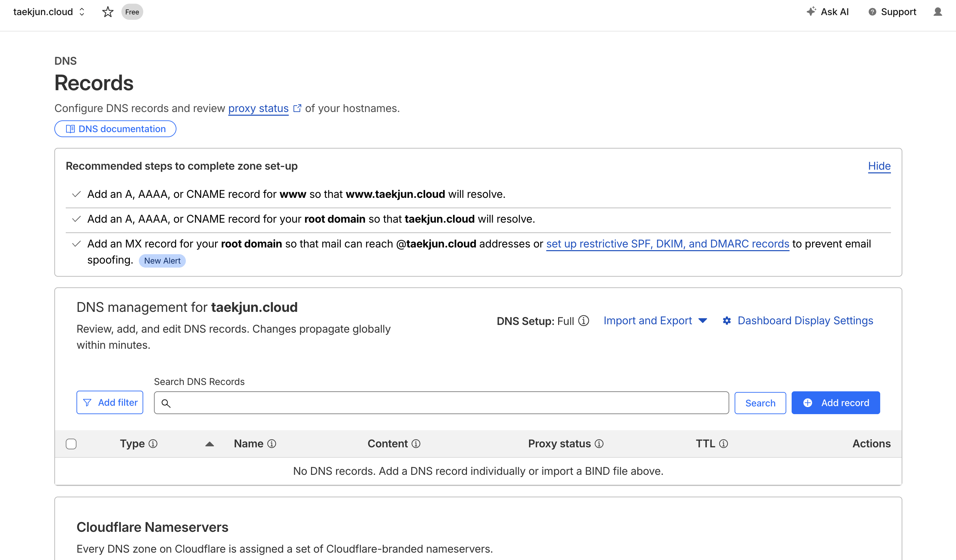Viewport: 956px width, 560px height.
Task: Toggle the select-all records checkbox
Action: (71, 444)
